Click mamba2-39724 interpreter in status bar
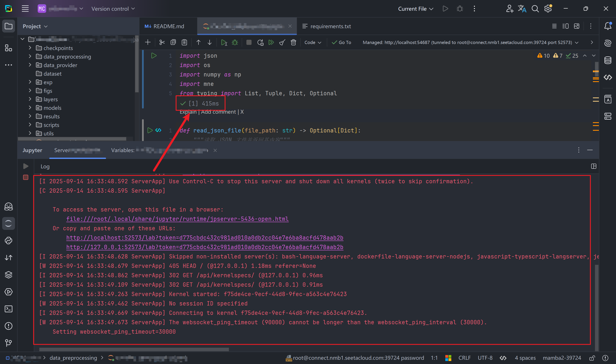The height and width of the screenshot is (364, 616). pyautogui.click(x=562, y=358)
